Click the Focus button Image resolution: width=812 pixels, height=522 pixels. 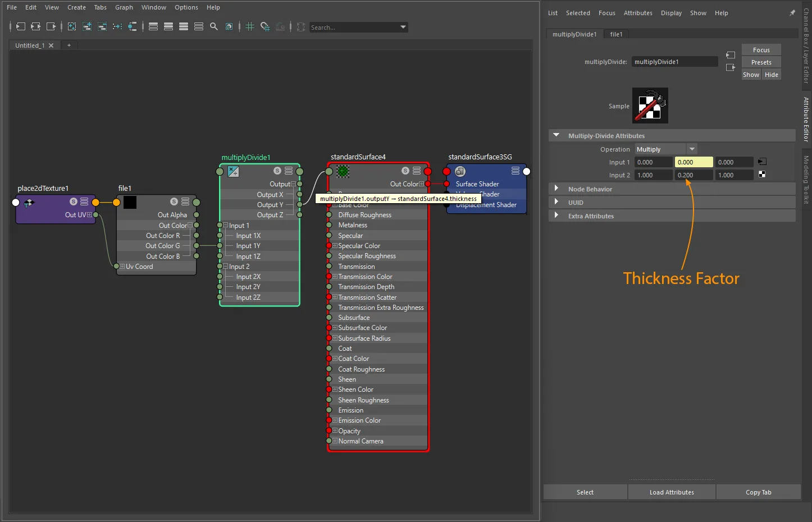[x=761, y=50]
